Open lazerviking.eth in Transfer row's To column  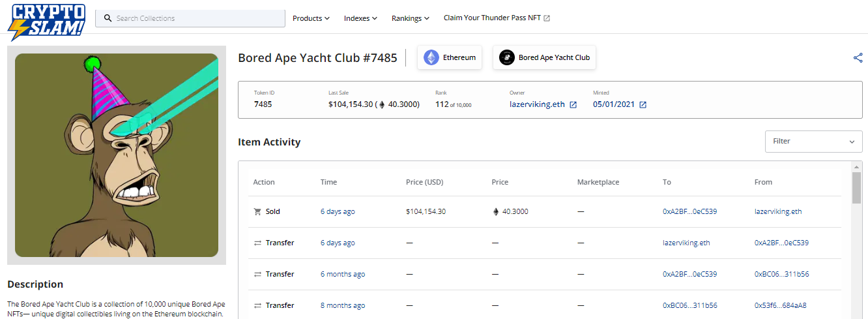[686, 243]
